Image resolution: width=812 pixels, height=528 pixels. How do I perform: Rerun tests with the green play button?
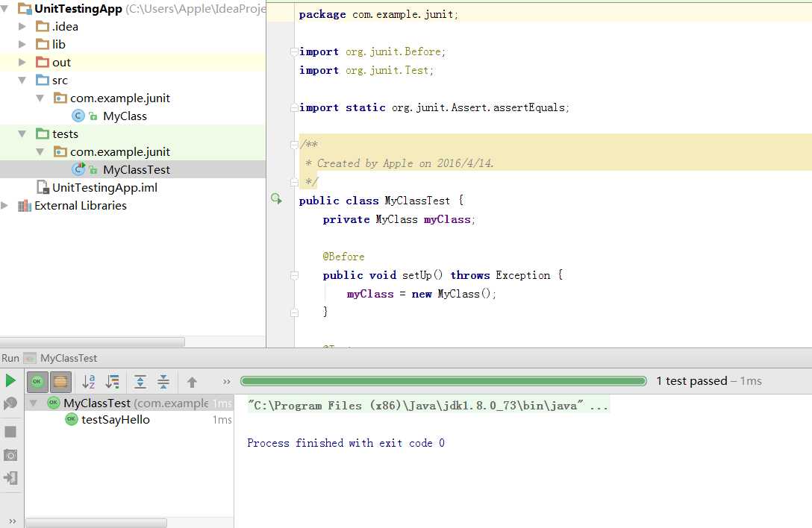click(x=10, y=381)
